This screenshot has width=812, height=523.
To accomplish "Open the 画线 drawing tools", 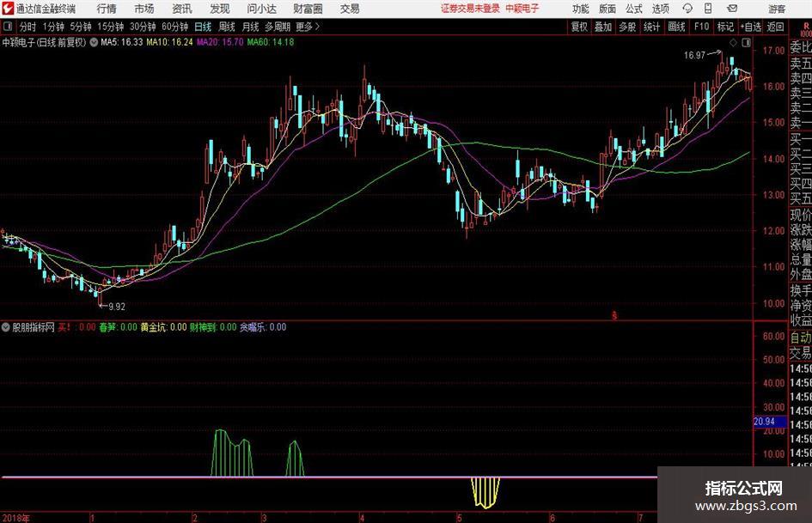I will pos(677,27).
